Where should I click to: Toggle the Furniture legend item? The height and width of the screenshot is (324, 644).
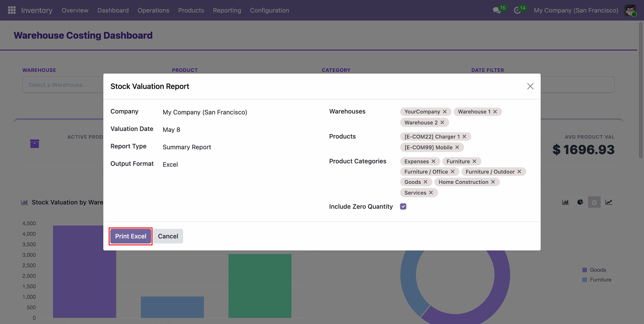[597, 279]
